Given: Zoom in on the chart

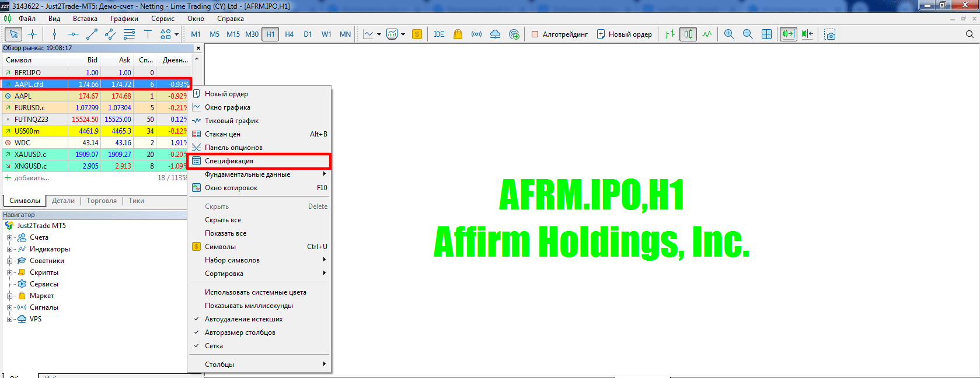Looking at the screenshot, I should (x=729, y=34).
